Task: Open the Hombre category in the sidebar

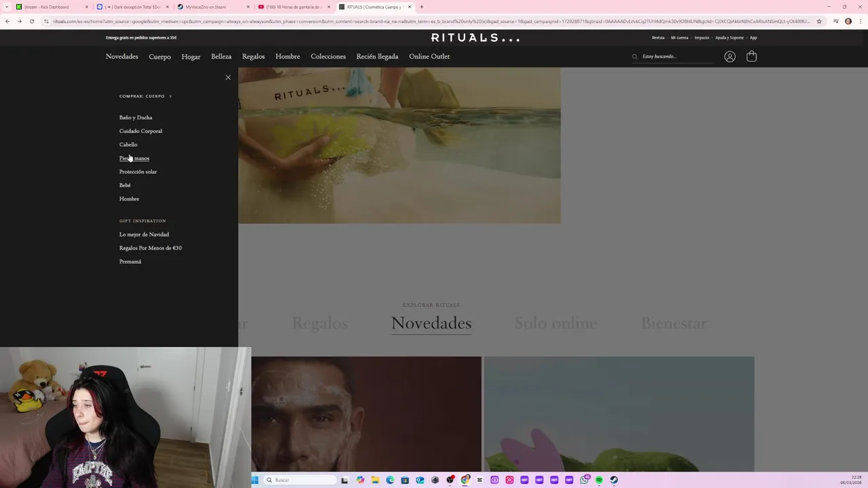Action: click(x=129, y=199)
